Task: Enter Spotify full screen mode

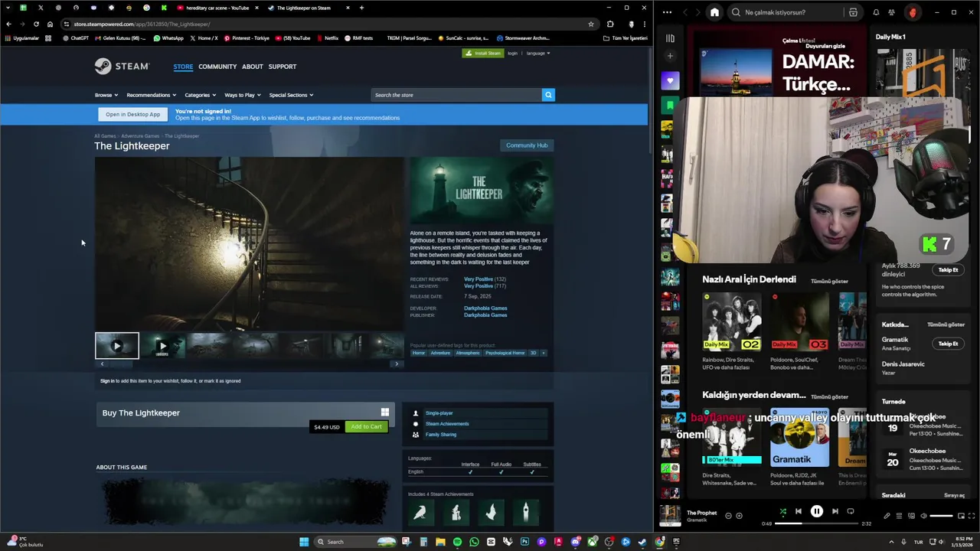Action: click(972, 516)
